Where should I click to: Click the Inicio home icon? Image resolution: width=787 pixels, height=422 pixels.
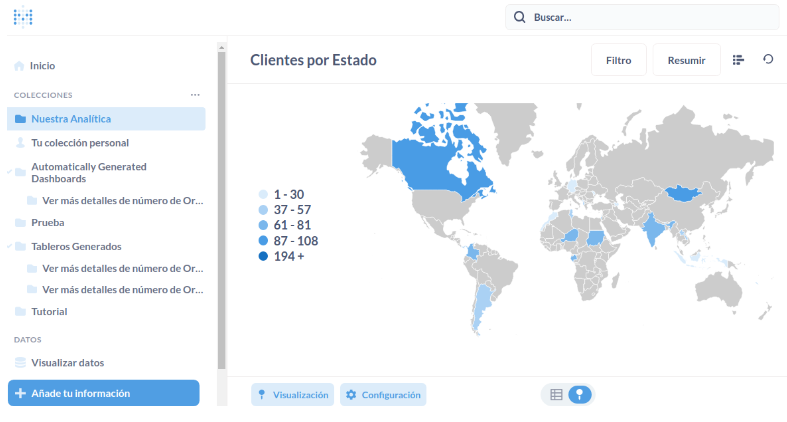(19, 66)
